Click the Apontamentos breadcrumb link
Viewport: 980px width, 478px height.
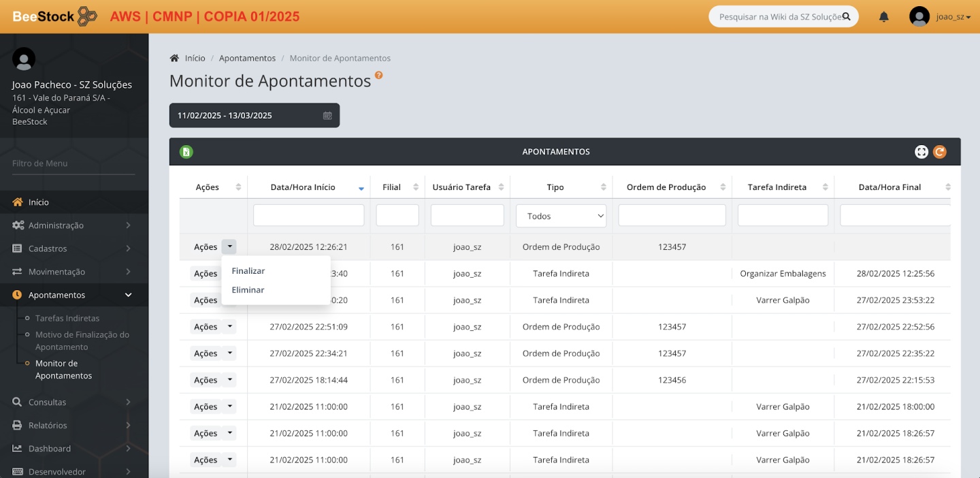pyautogui.click(x=247, y=59)
